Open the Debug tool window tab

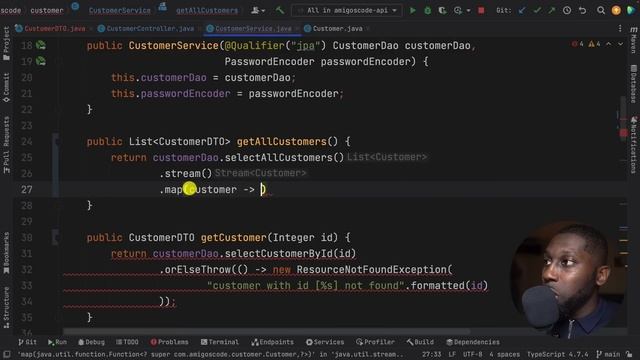click(x=91, y=342)
